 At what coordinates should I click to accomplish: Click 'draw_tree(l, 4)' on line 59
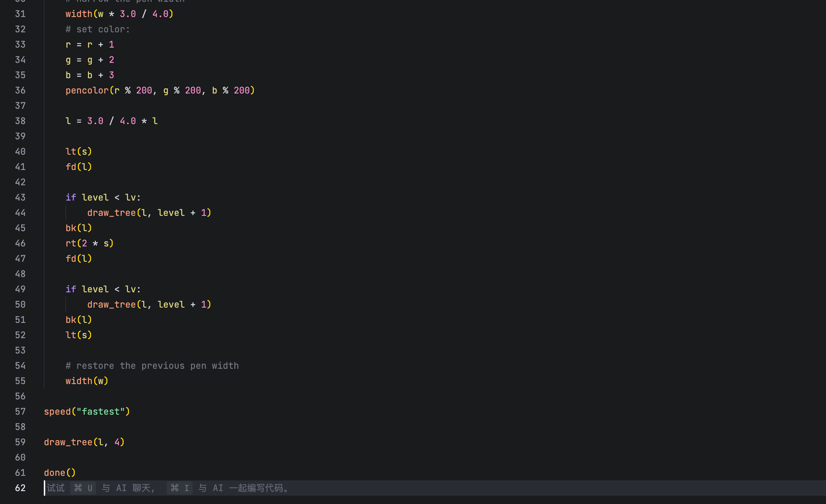(x=84, y=442)
